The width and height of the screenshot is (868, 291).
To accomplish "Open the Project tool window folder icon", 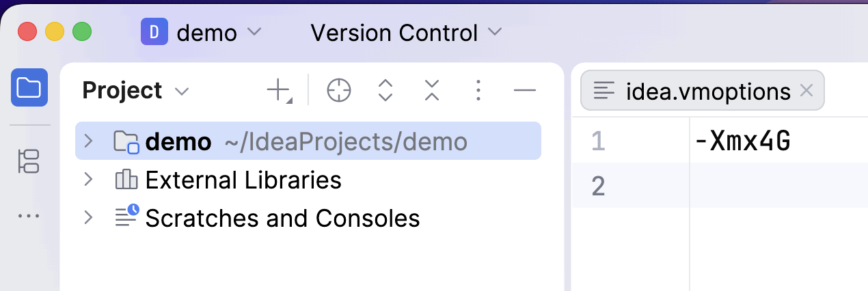I will (29, 87).
